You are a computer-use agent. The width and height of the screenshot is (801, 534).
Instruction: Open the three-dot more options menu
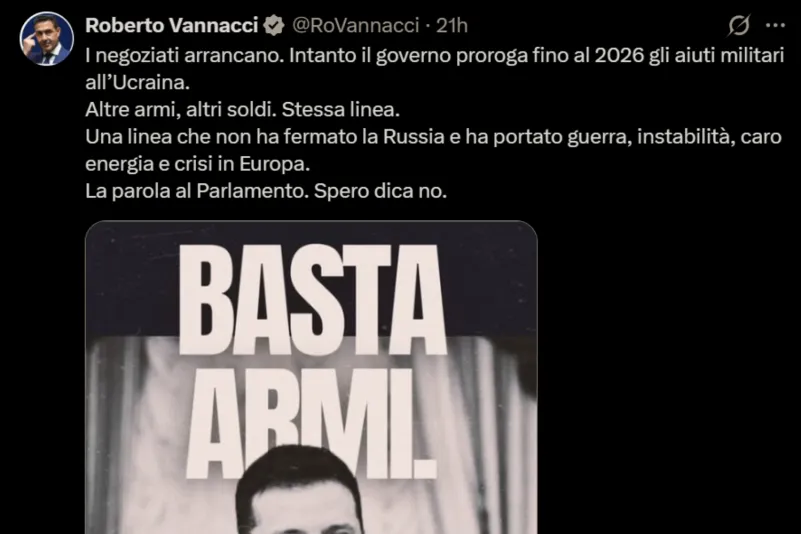775,25
